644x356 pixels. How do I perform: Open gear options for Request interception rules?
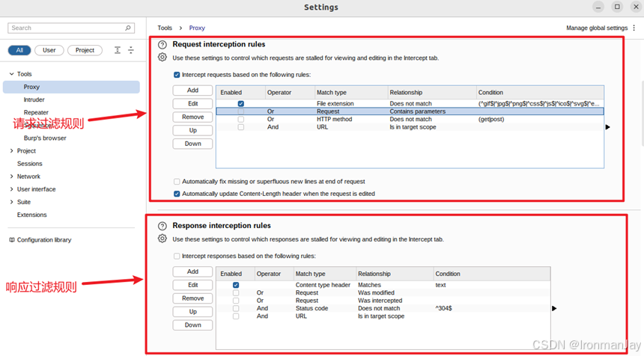pos(162,58)
